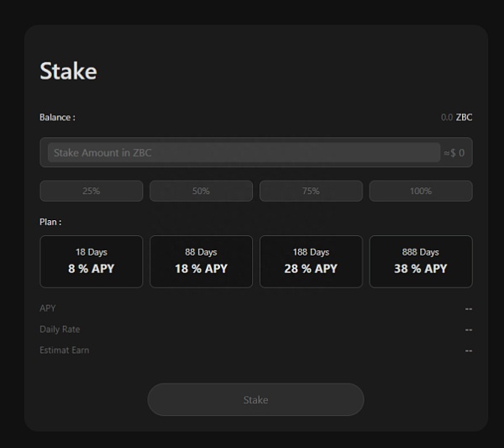Viewport: 504px width, 448px height.
Task: Click the Daily Rate label
Action: (x=60, y=329)
